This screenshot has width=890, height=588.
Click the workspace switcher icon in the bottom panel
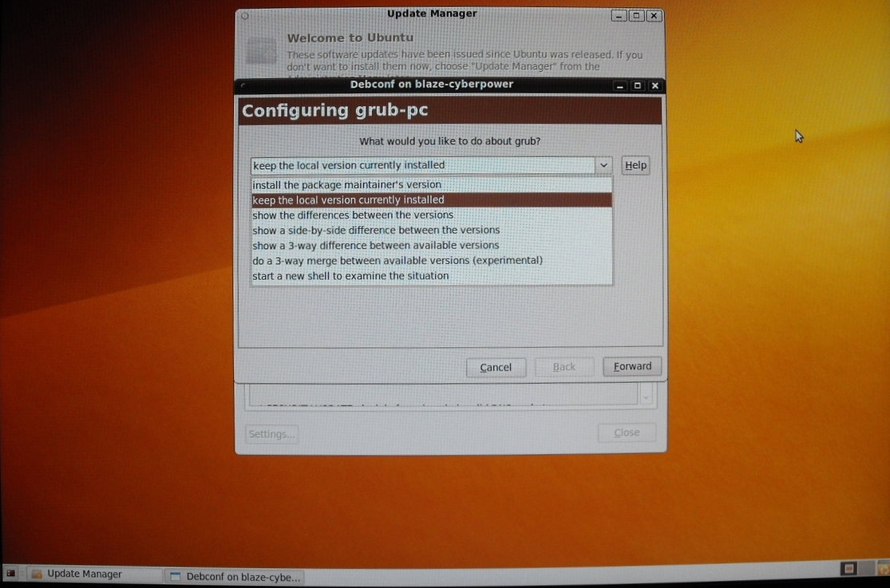(849, 569)
